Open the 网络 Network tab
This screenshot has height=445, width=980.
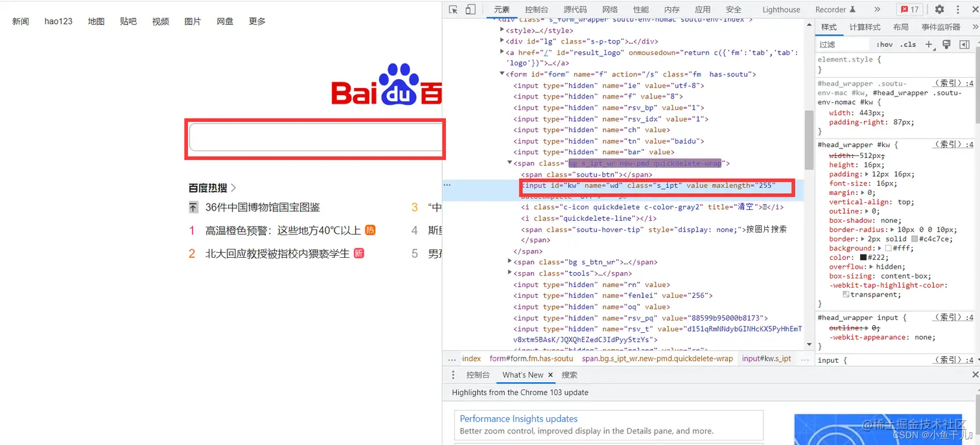610,10
